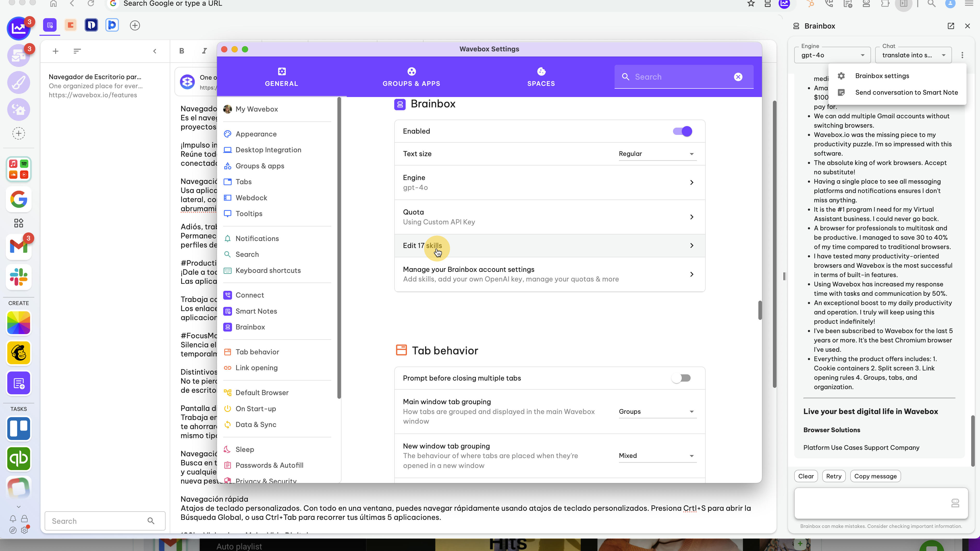Open Edit 17 skills row
This screenshot has height=551, width=980.
pos(550,246)
